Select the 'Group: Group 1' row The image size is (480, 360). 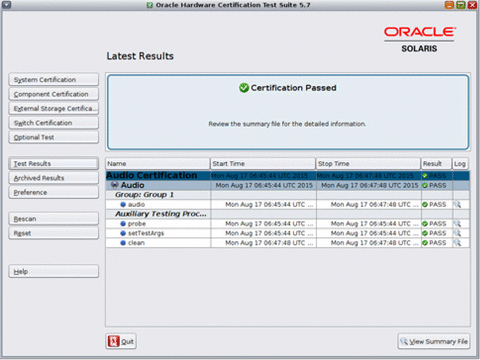[288, 195]
